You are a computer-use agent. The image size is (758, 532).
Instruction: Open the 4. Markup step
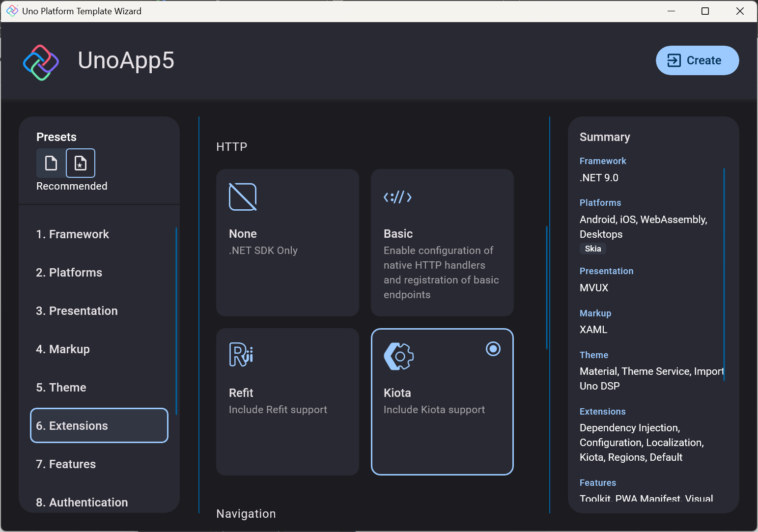coord(99,349)
